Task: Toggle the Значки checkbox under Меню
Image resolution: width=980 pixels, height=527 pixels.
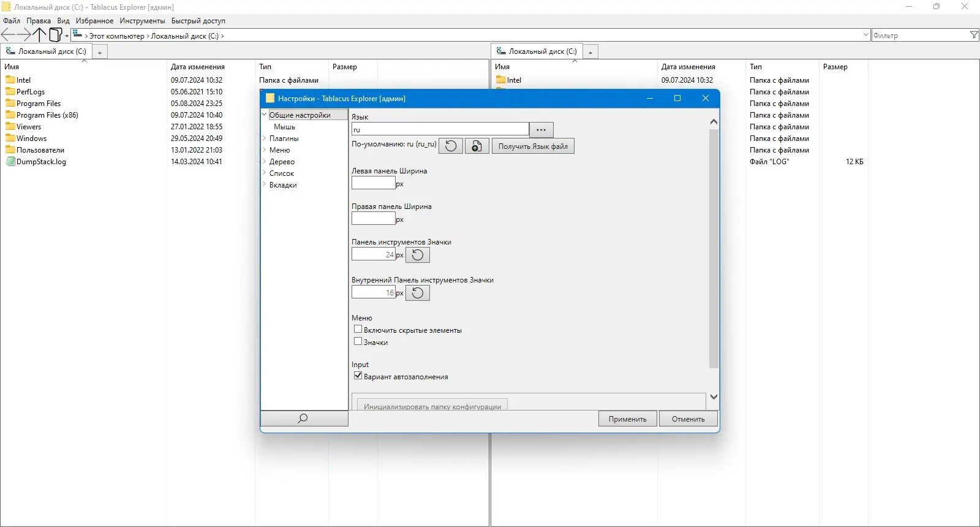Action: (x=358, y=341)
